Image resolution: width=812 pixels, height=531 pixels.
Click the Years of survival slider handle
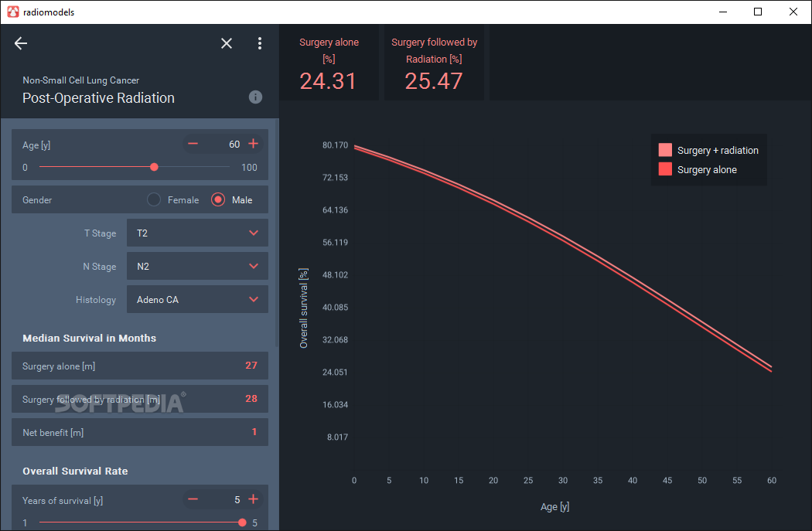[242, 522]
